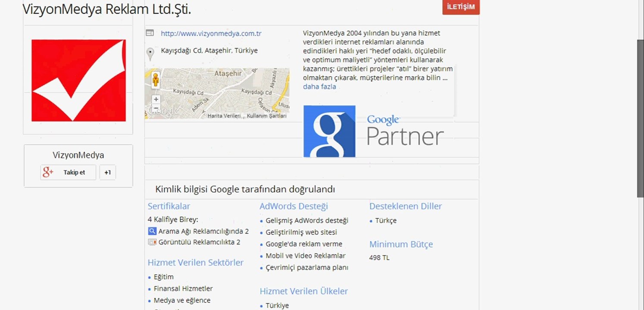Image resolution: width=644 pixels, height=310 pixels.
Task: Expand description with 'daha fazla' link
Action: coord(319,87)
